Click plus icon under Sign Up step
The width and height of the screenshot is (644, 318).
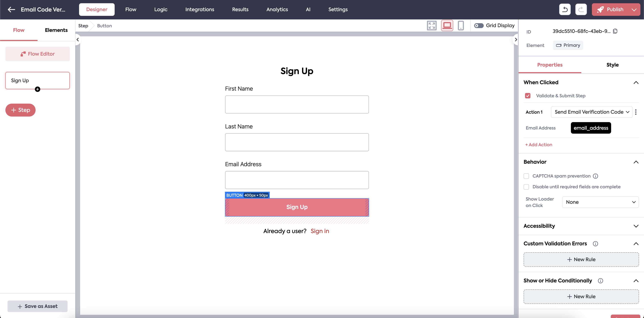[x=38, y=89]
